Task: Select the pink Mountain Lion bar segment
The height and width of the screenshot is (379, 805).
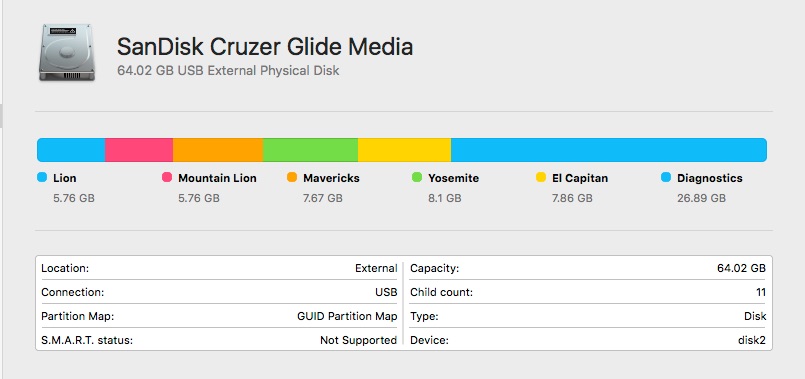Action: 139,150
